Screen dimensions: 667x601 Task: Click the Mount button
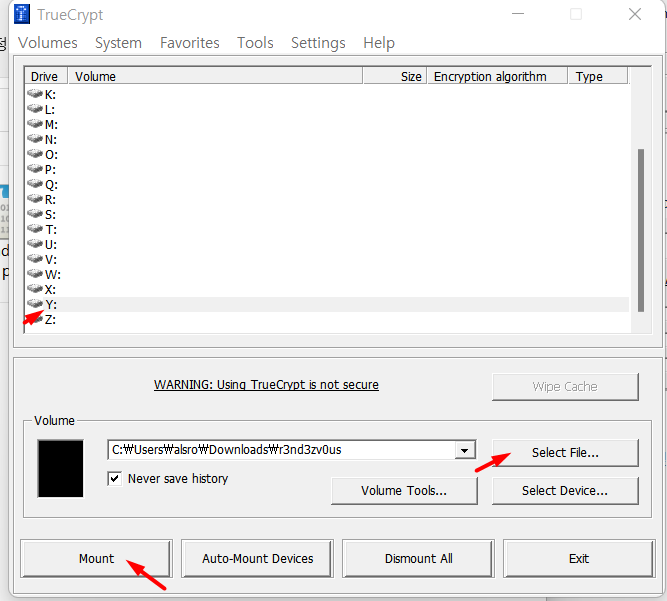click(97, 558)
